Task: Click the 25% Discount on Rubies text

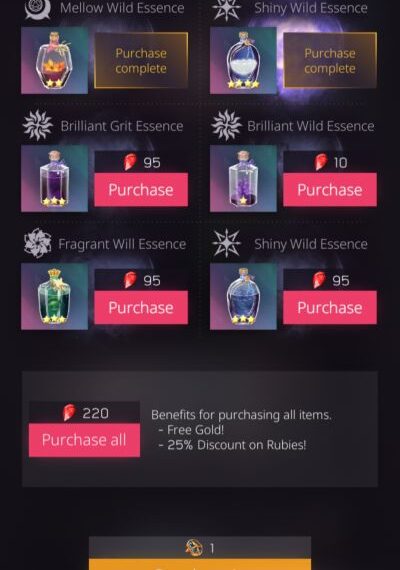Action: pyautogui.click(x=236, y=445)
